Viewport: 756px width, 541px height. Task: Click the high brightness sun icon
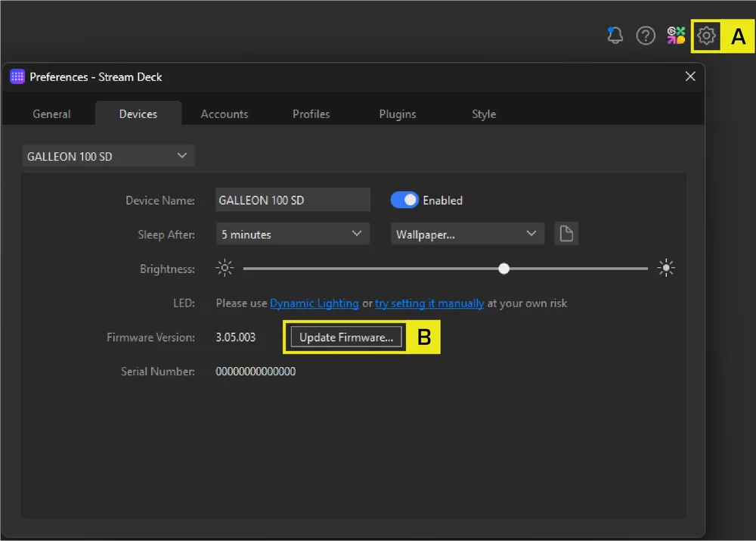tap(665, 269)
